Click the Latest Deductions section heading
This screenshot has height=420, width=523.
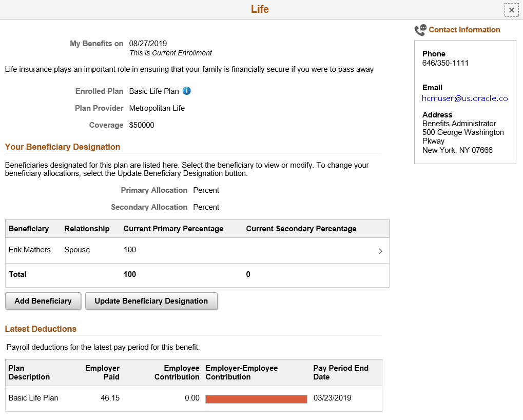[x=41, y=329]
